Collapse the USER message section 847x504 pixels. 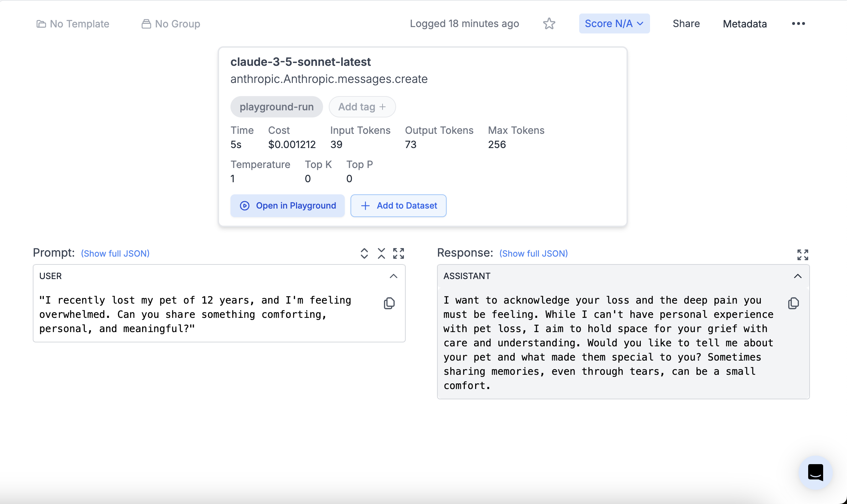tap(393, 276)
